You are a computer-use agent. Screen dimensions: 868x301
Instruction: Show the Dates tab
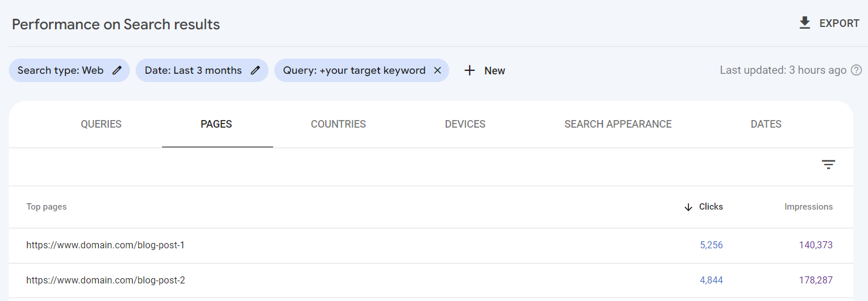pos(766,124)
